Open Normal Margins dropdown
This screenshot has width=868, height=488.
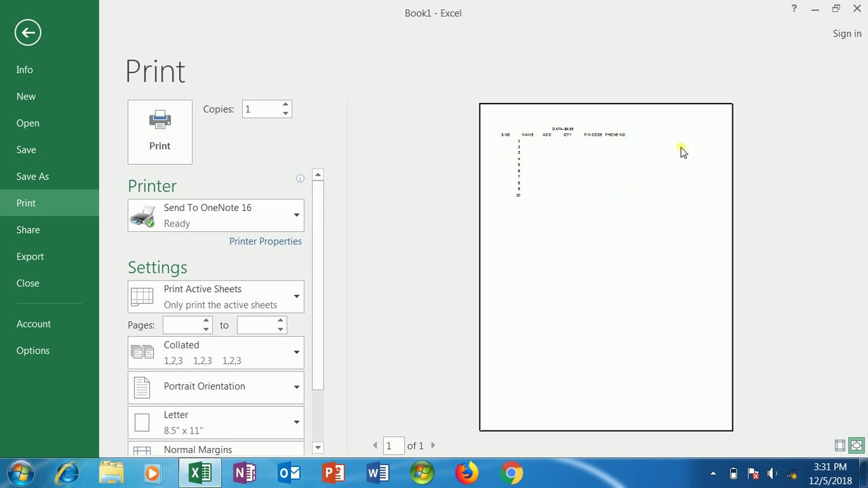tap(216, 449)
